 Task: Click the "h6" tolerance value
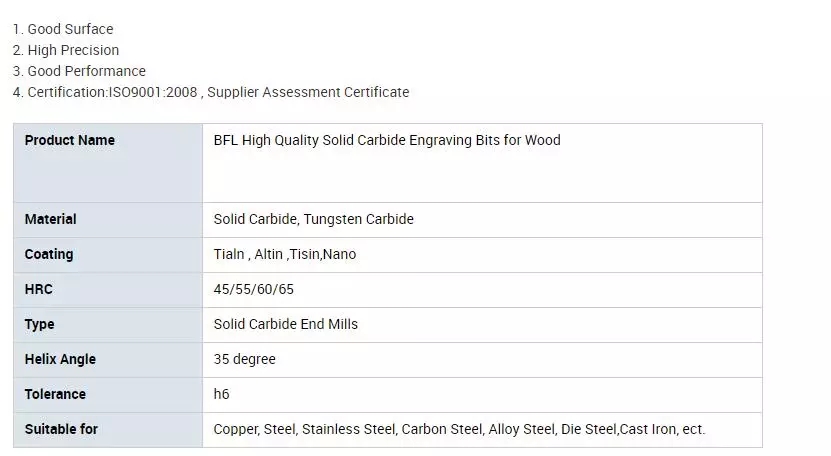pos(222,394)
